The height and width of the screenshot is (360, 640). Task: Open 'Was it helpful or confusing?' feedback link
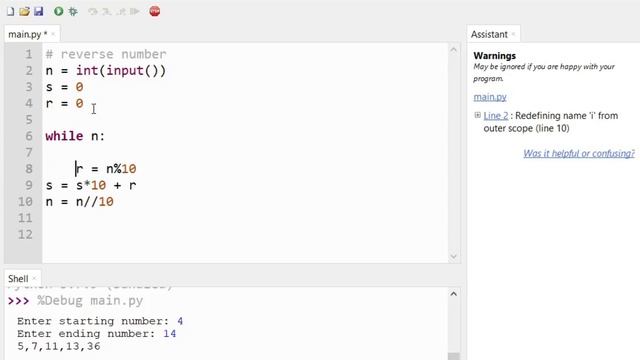coord(579,153)
